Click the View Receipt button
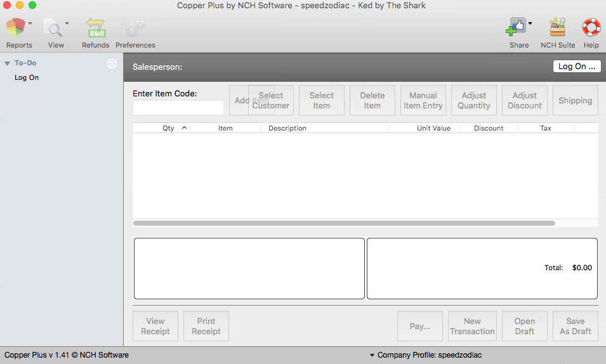 point(155,326)
